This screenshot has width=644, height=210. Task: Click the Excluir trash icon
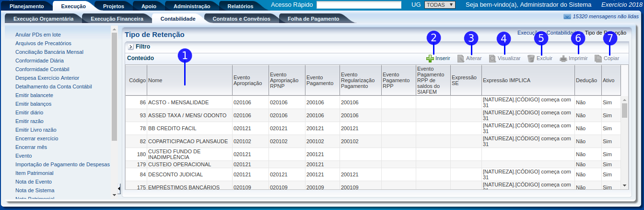pos(531,59)
